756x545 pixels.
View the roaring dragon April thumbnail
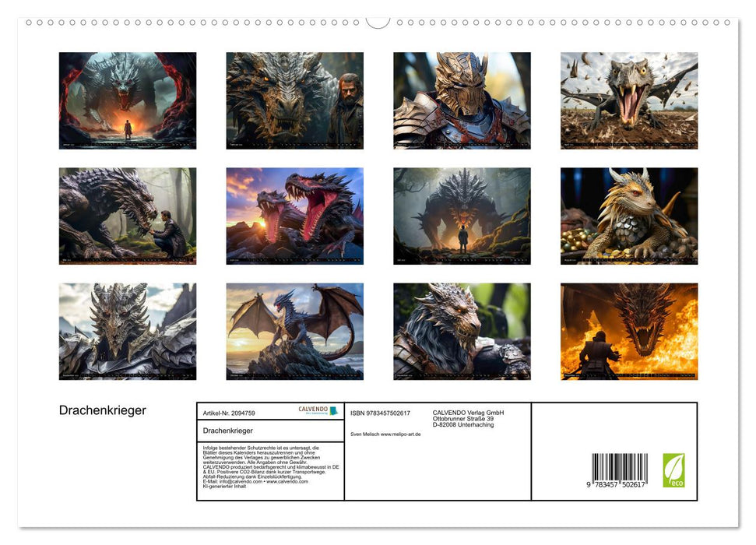point(628,100)
